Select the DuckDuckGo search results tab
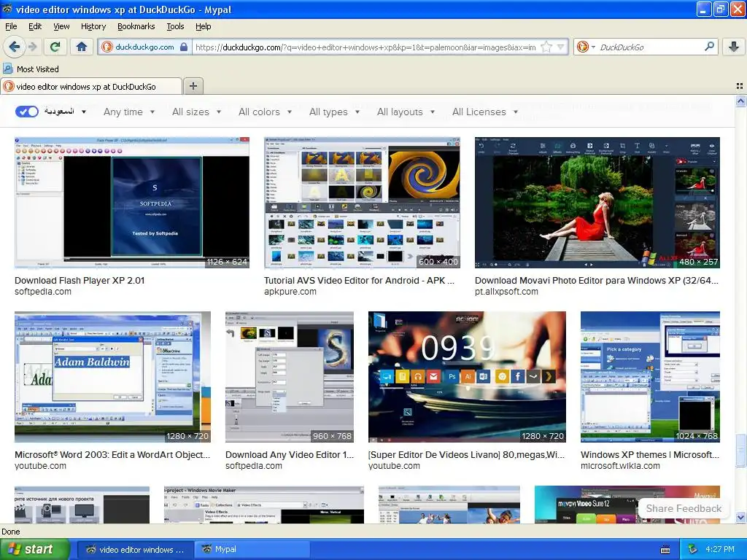The width and height of the screenshot is (747, 560). click(x=90, y=87)
